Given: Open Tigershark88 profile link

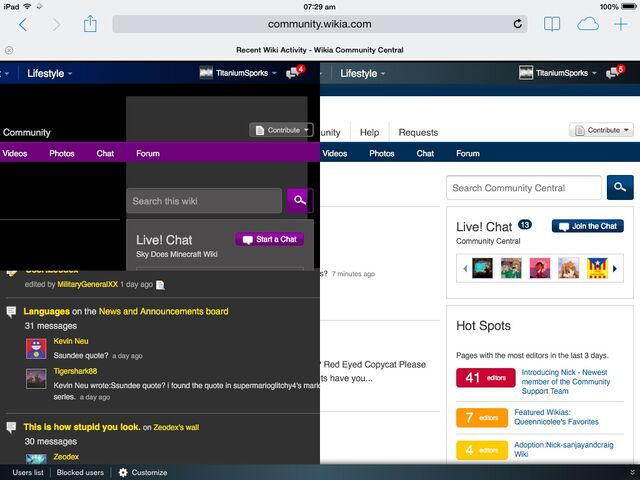Looking at the screenshot, I should (x=75, y=371).
